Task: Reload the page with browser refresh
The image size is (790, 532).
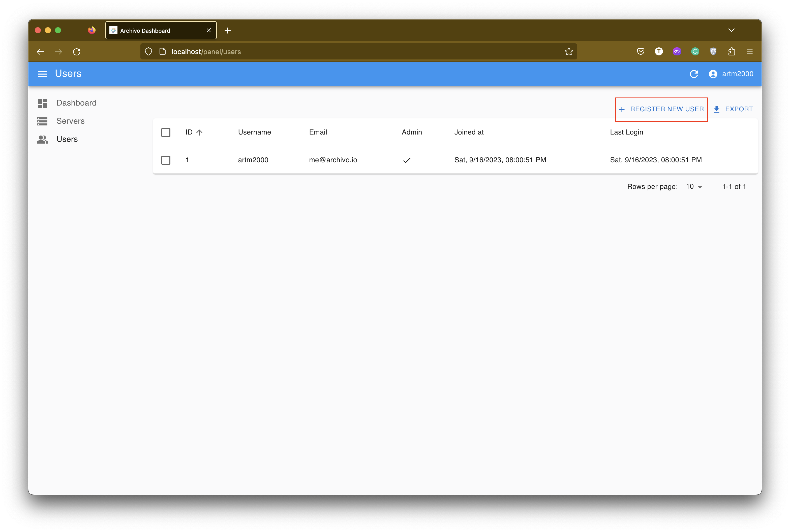Action: (x=77, y=52)
